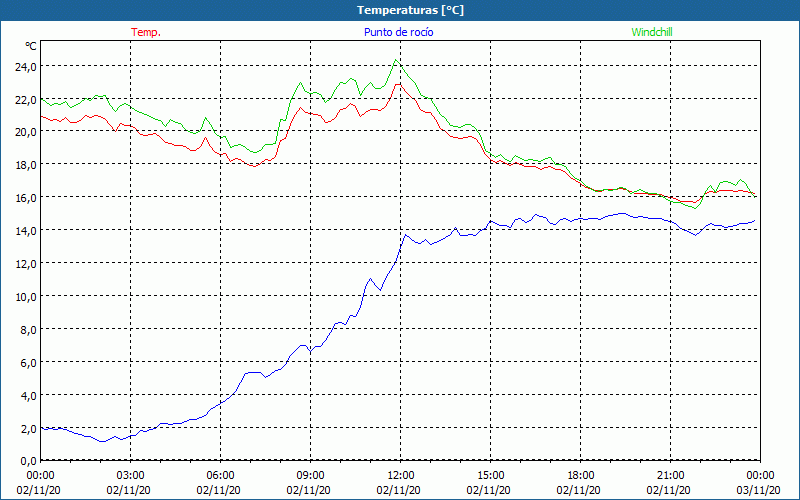The image size is (800, 500).
Task: Click the red temperature peak near 12:00
Action: coord(398,84)
